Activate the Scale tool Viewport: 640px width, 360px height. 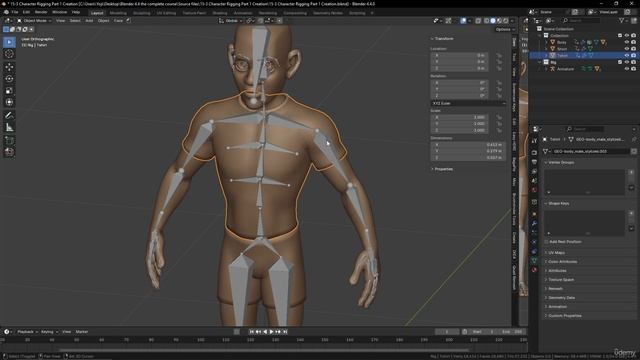9,91
